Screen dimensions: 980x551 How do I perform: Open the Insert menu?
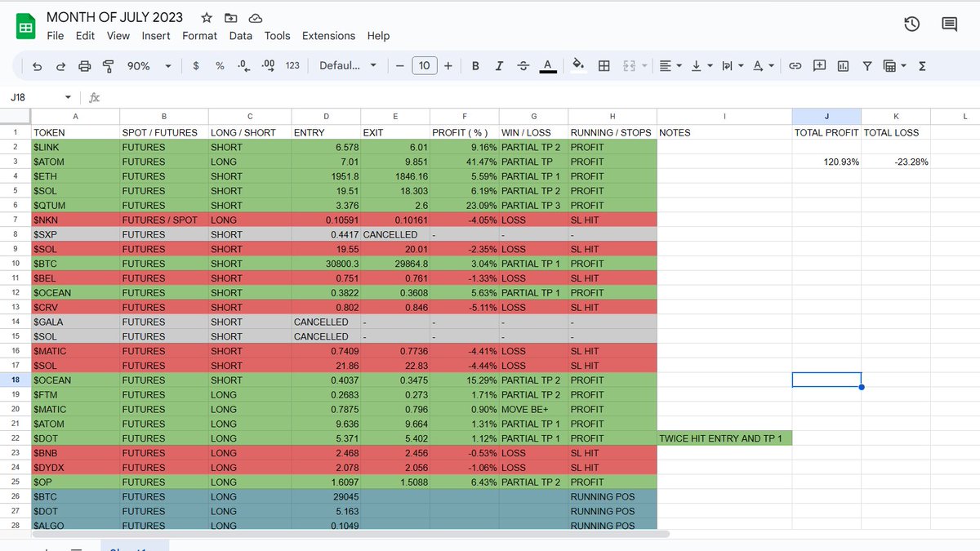click(156, 36)
